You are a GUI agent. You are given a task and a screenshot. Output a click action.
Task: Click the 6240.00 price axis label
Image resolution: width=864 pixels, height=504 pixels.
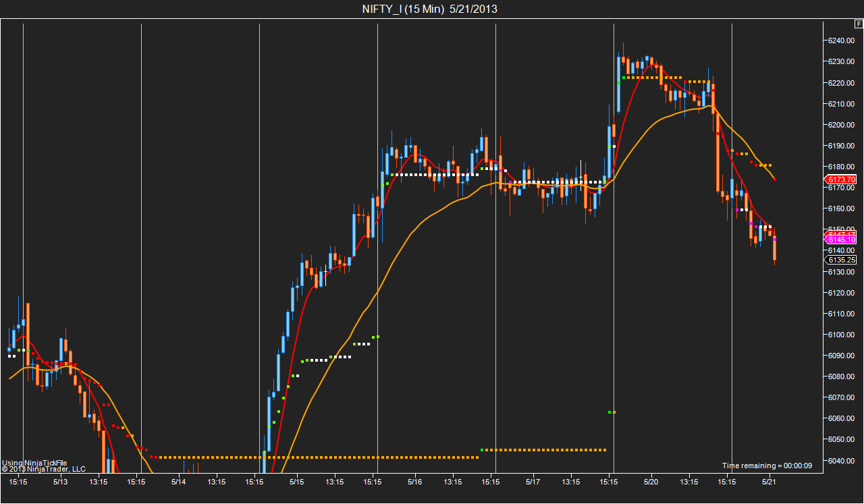pyautogui.click(x=843, y=40)
